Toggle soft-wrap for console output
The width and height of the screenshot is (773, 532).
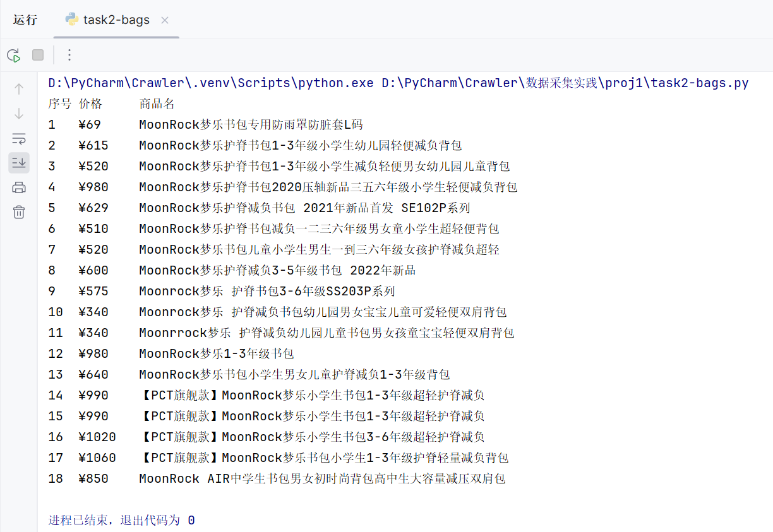(x=19, y=138)
